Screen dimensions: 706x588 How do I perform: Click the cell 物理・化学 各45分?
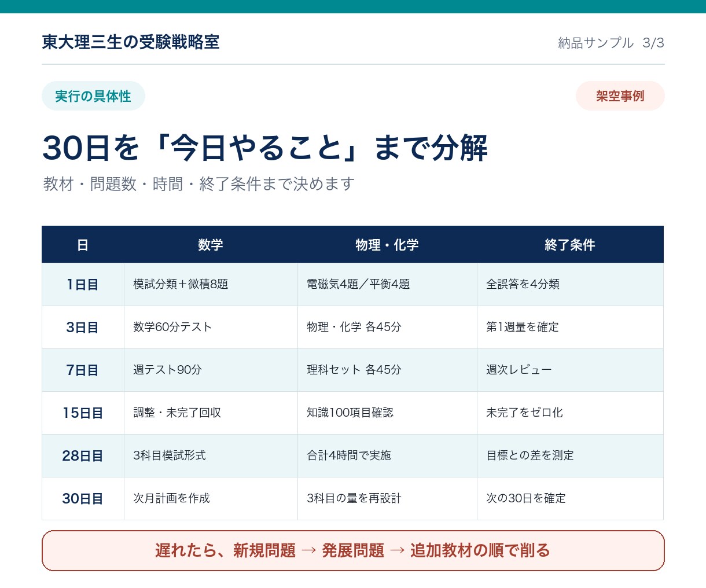coord(387,328)
